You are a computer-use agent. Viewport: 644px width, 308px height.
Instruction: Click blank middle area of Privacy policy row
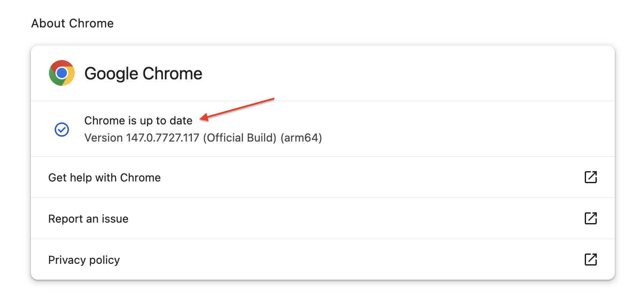pyautogui.click(x=343, y=260)
